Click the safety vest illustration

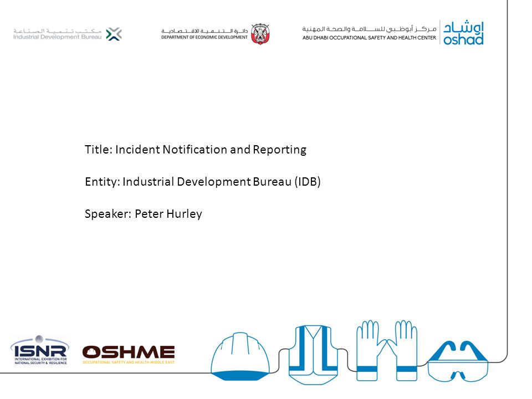tap(313, 355)
